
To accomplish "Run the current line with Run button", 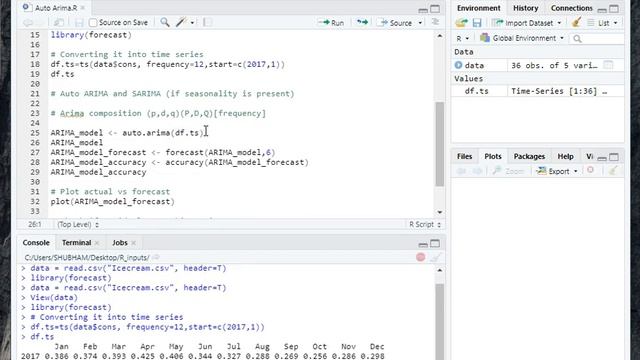I will [x=331, y=23].
